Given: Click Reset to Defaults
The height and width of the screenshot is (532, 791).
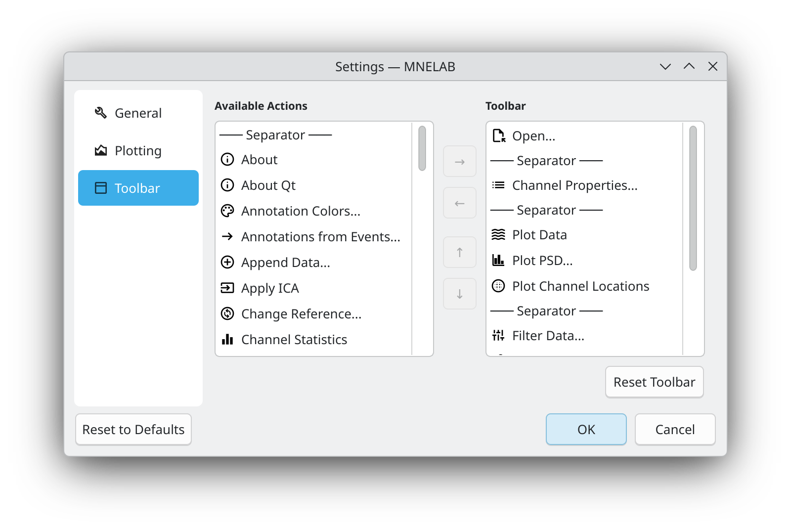Looking at the screenshot, I should [x=133, y=429].
